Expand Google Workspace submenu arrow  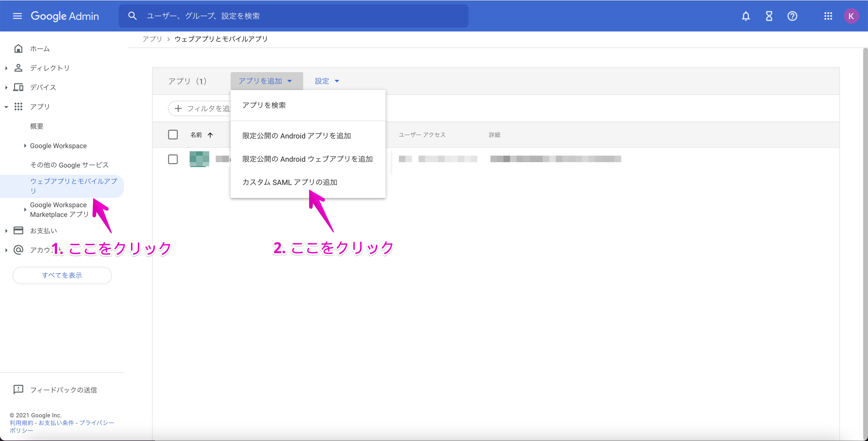[25, 146]
